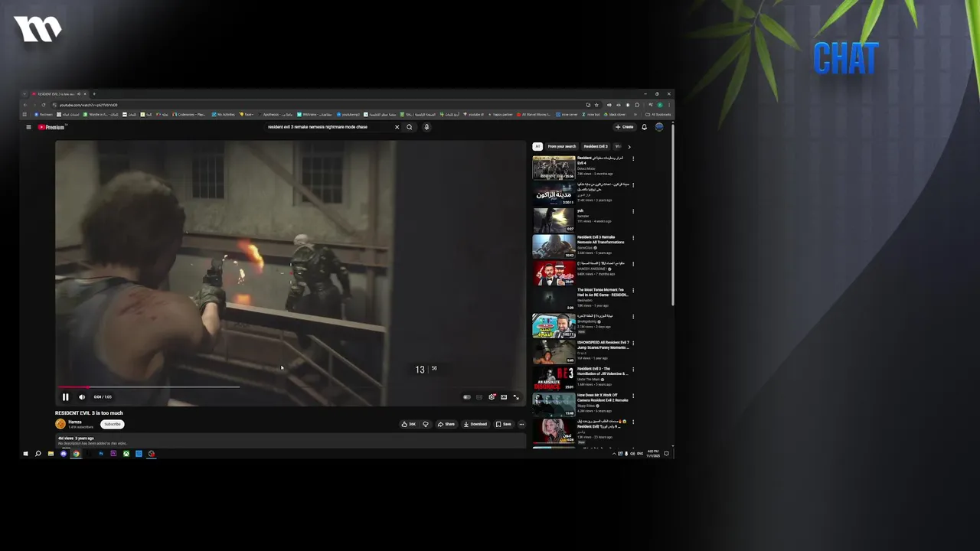Like the video with thumbs-up 36K
This screenshot has height=551, width=980.
(x=409, y=424)
